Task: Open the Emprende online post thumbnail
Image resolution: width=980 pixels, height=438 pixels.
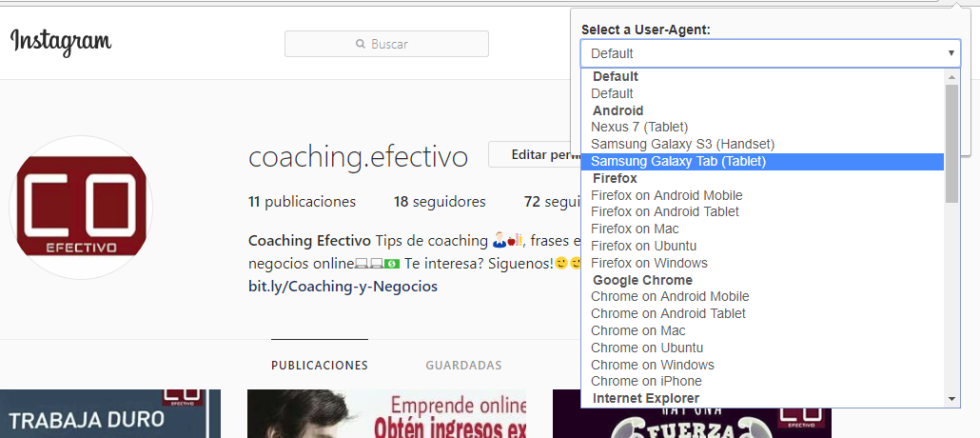Action: click(386, 413)
